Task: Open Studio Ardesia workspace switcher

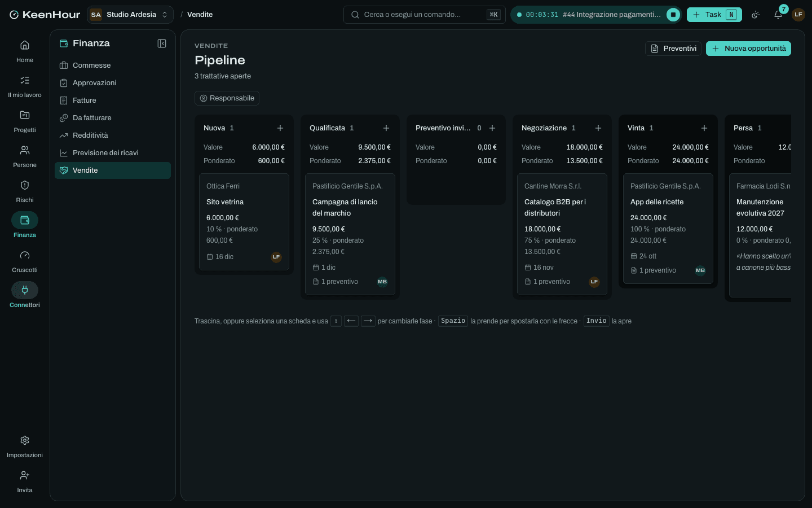Action: tap(130, 15)
